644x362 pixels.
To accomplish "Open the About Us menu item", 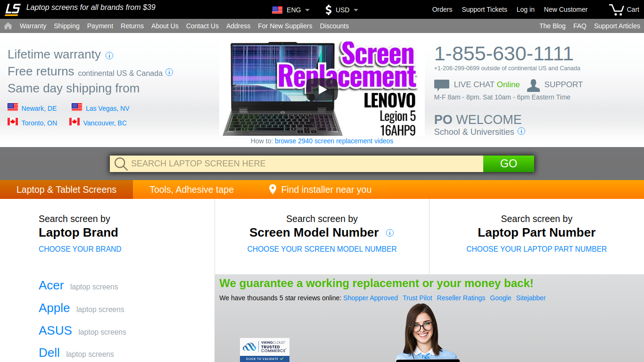I will point(165,26).
